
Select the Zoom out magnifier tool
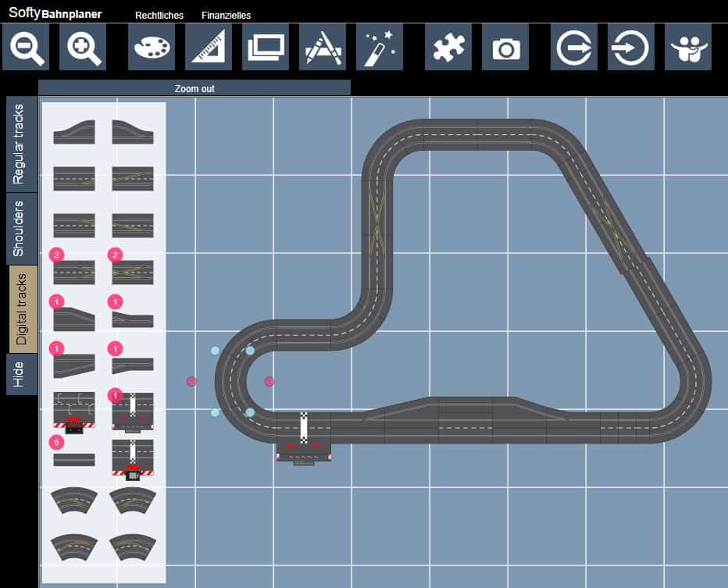tap(25, 47)
